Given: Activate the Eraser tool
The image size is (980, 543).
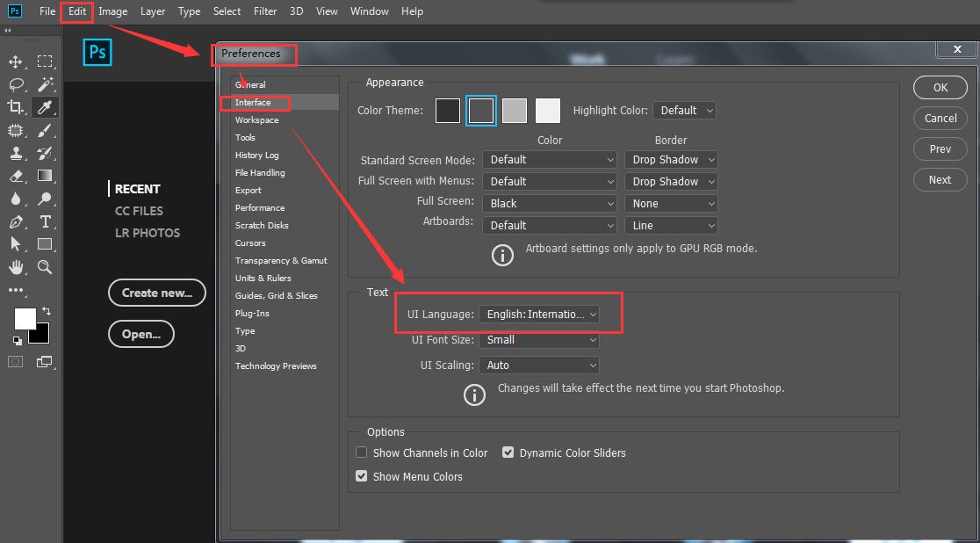Looking at the screenshot, I should [16, 176].
